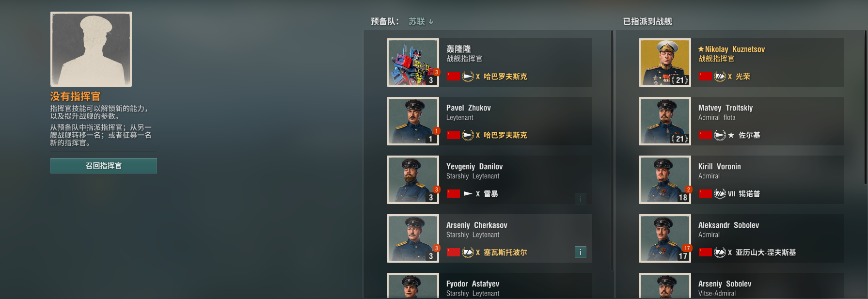Viewport: 868px width, 299px height.
Task: Select Arseniy Sobolev Vitse-Admiral entry
Action: click(x=742, y=286)
